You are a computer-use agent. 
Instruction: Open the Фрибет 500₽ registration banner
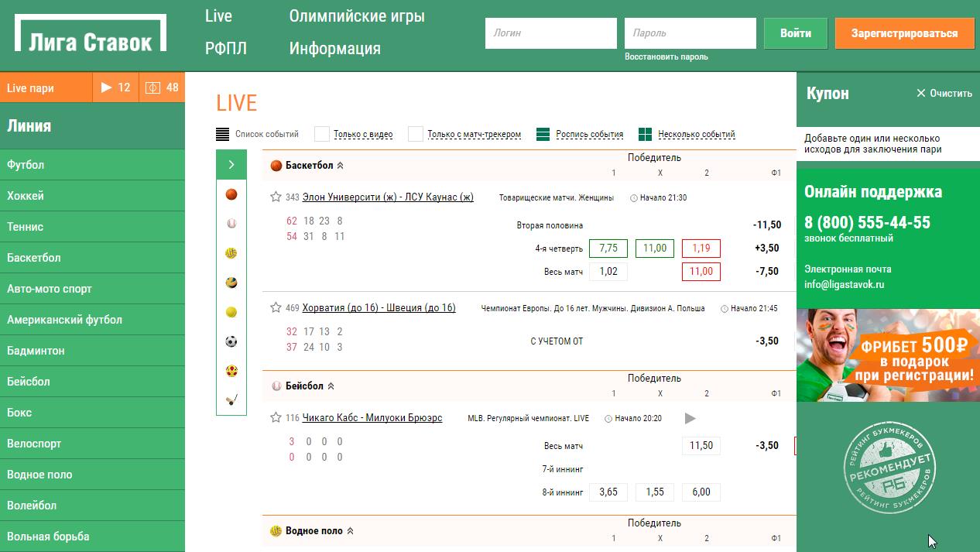tap(889, 355)
